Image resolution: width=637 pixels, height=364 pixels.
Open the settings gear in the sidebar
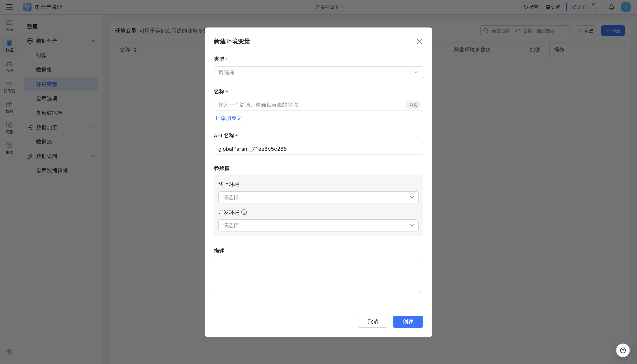(x=9, y=352)
